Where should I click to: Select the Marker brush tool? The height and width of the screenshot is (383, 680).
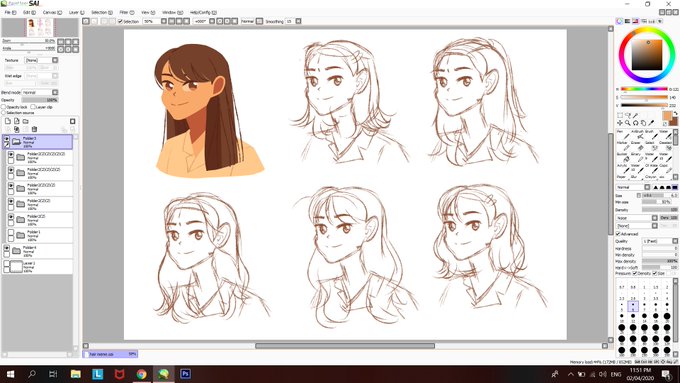[x=622, y=146]
